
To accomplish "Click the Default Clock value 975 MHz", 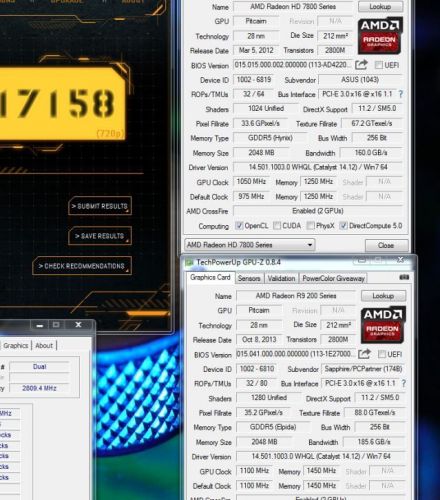I will point(251,196).
